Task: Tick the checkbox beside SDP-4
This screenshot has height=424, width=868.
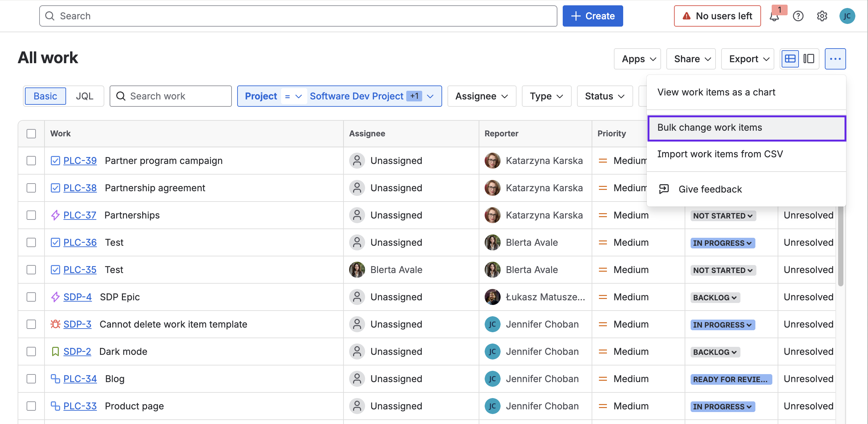Action: (31, 297)
